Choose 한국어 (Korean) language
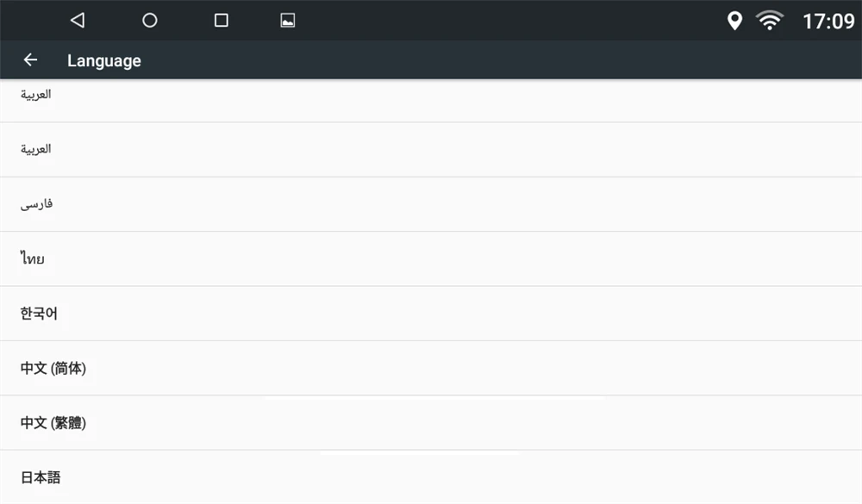This screenshot has height=504, width=862. click(x=431, y=314)
